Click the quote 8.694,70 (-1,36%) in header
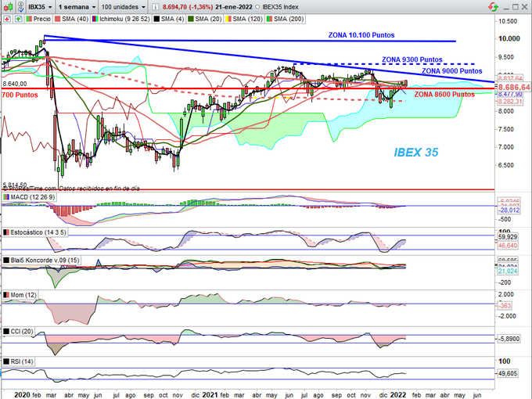Viewport: 532px width, 399px height. (x=188, y=7)
